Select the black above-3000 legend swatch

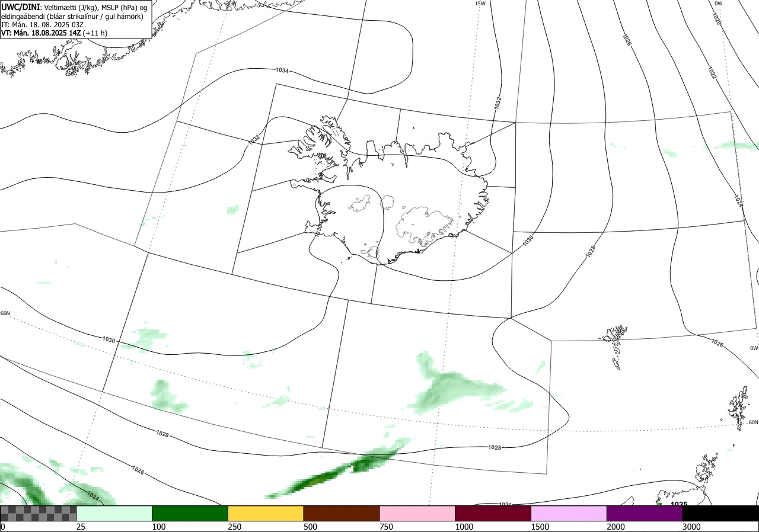point(720,513)
